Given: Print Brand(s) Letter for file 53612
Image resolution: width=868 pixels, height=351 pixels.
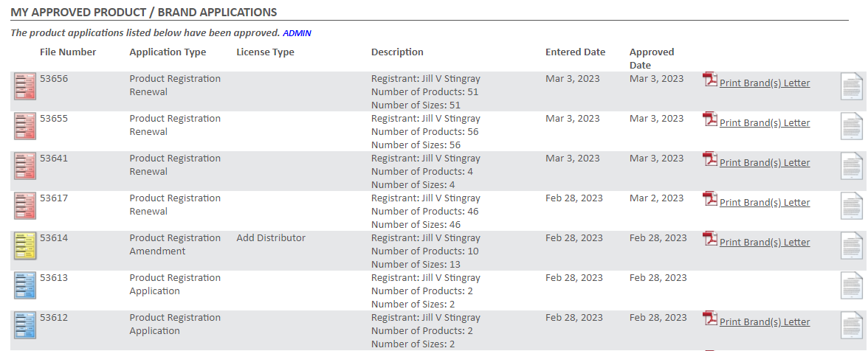Looking at the screenshot, I should point(765,322).
